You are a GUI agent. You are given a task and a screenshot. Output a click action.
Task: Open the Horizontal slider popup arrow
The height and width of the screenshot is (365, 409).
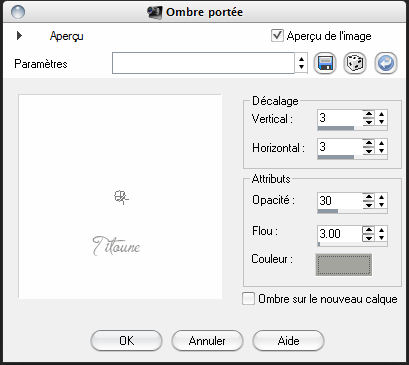click(381, 147)
